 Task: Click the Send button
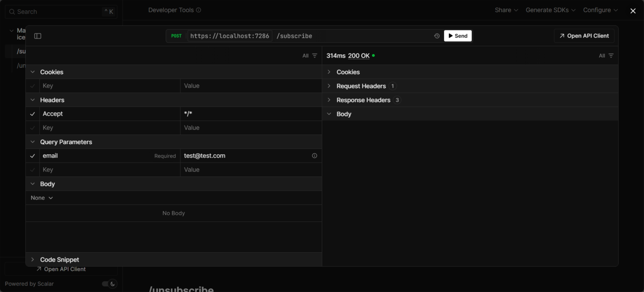(x=458, y=36)
